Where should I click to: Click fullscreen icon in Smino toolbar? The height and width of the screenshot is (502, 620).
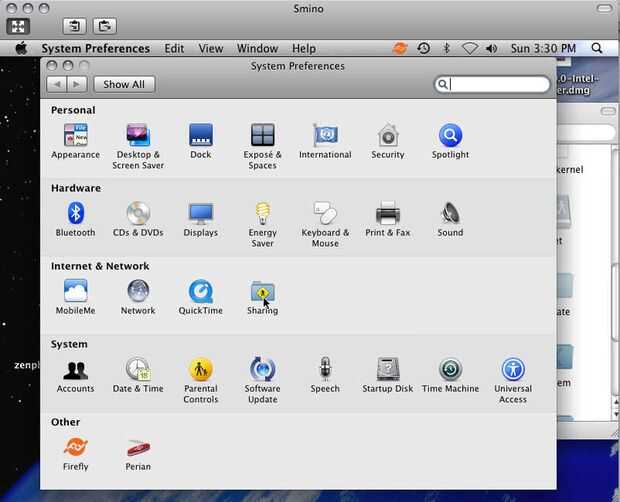18,26
